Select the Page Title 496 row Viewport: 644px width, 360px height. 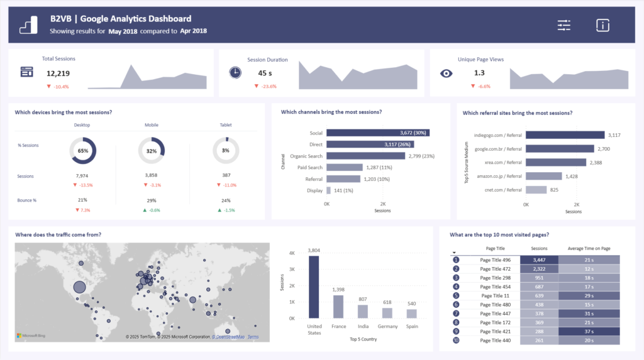[x=496, y=259]
